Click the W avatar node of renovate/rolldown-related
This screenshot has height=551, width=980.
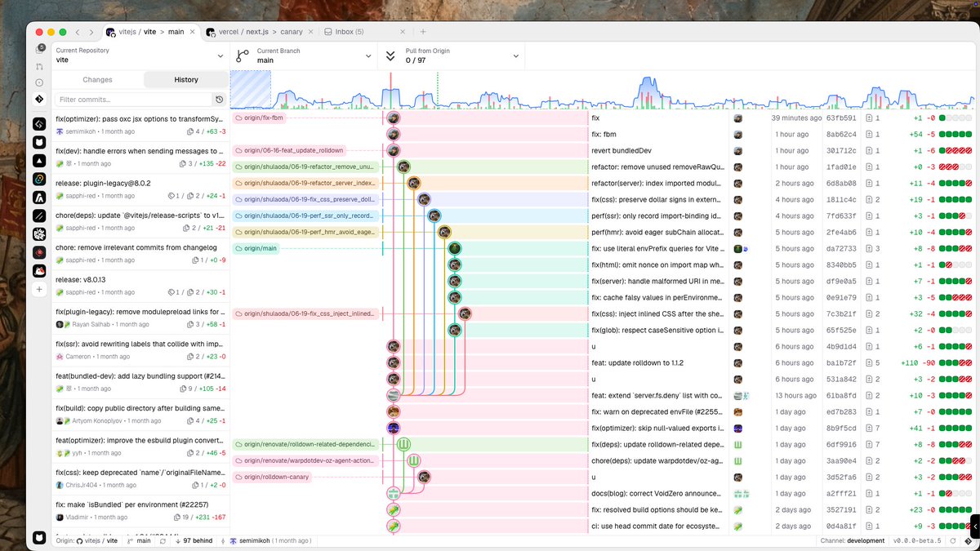404,444
